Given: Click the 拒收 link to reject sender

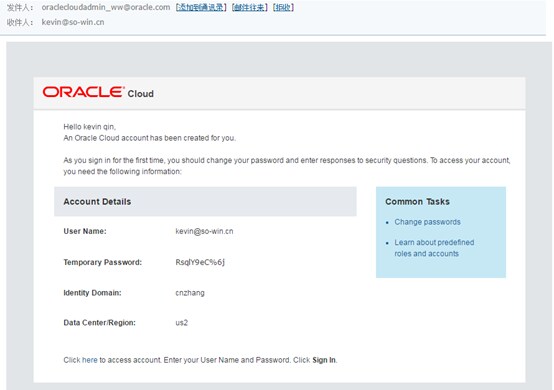Looking at the screenshot, I should (x=283, y=7).
